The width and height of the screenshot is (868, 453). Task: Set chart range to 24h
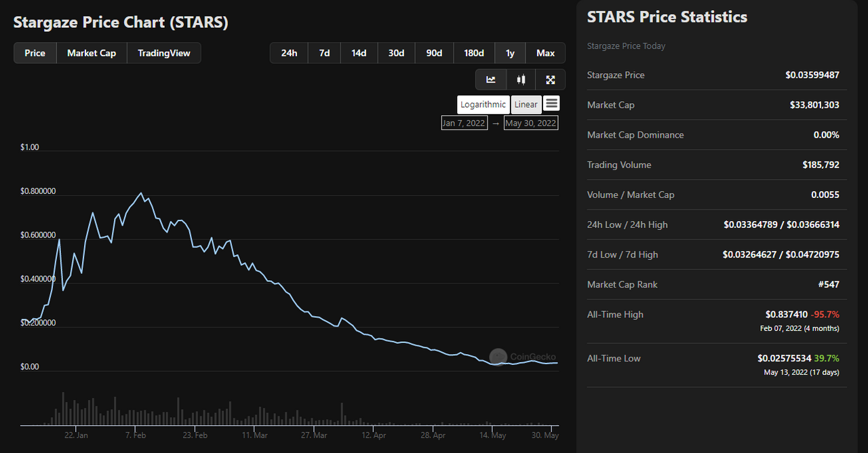click(x=290, y=53)
